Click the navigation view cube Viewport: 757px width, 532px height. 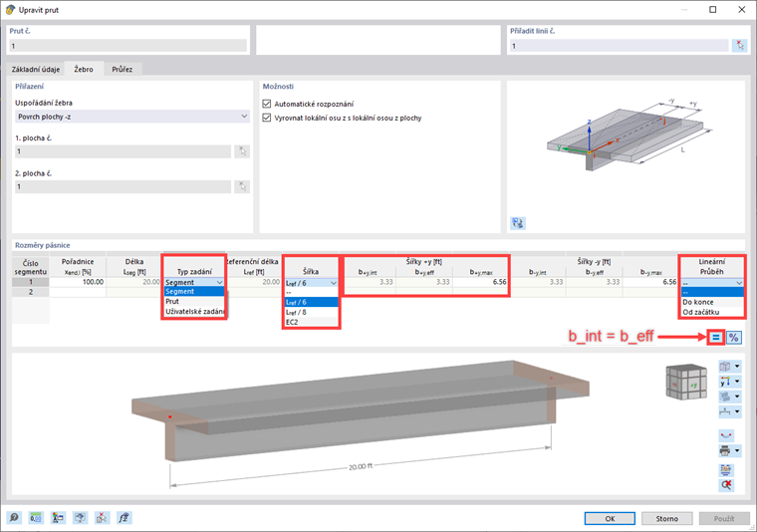click(x=686, y=382)
